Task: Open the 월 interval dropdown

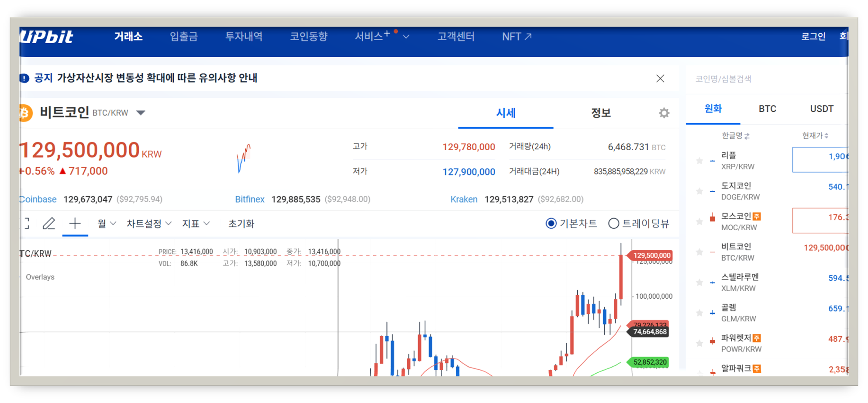Action: 107,224
